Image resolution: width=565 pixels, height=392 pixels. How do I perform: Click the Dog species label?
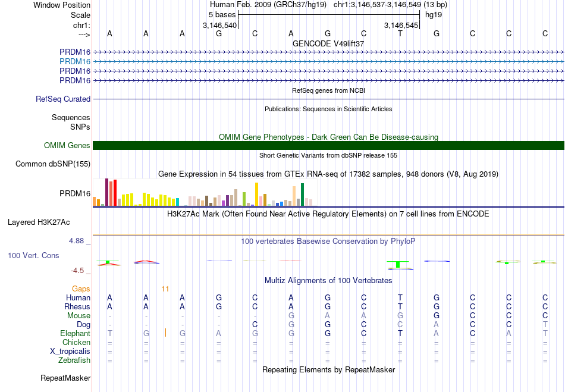(83, 325)
